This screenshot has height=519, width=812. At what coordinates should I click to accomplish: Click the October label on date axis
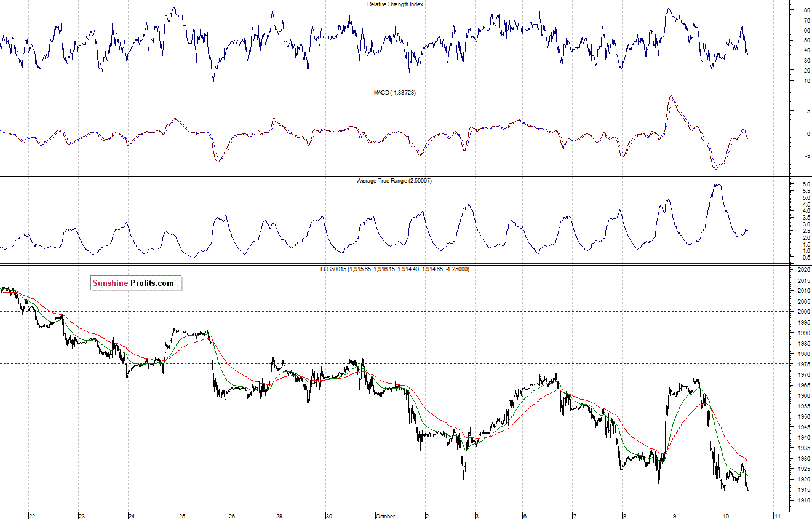(385, 515)
